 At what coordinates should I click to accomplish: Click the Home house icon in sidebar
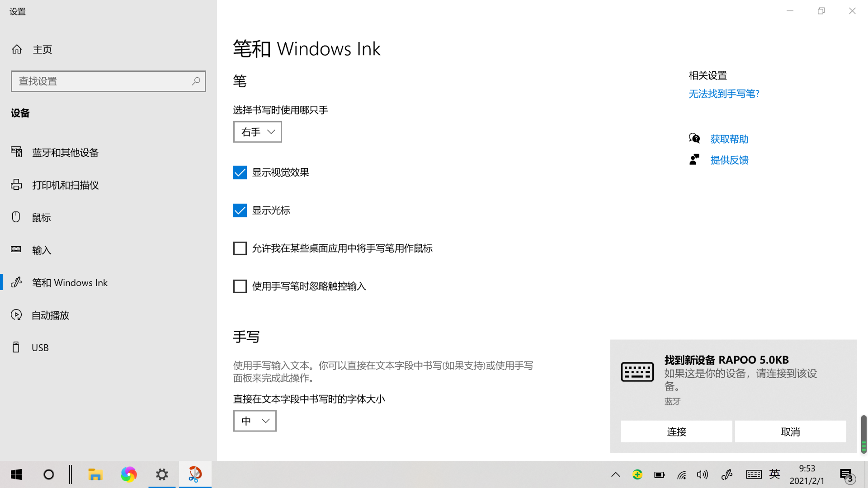tap(17, 49)
